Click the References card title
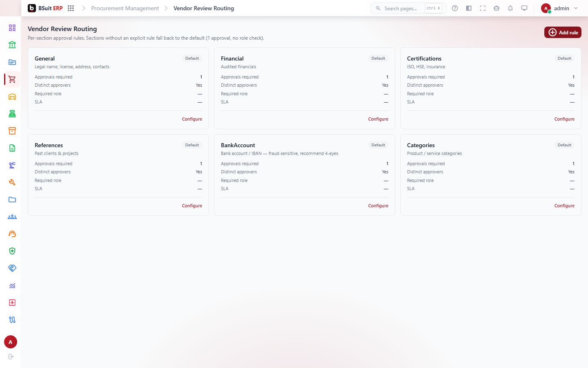The image size is (588, 368). [x=49, y=145]
